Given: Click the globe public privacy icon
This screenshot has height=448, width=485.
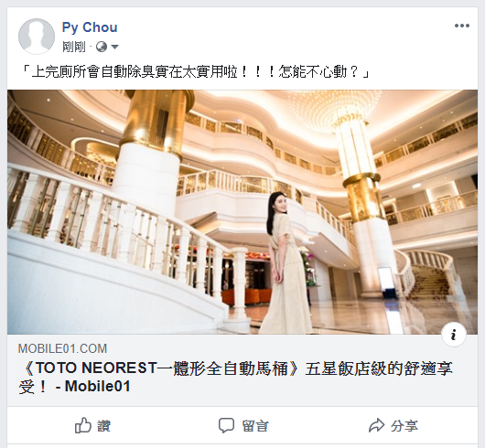Looking at the screenshot, I should (x=102, y=47).
